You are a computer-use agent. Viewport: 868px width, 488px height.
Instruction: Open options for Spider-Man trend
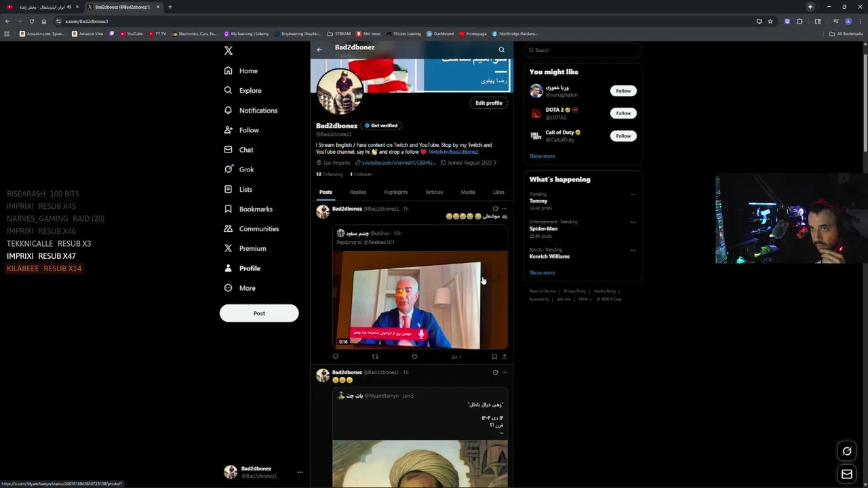point(633,222)
